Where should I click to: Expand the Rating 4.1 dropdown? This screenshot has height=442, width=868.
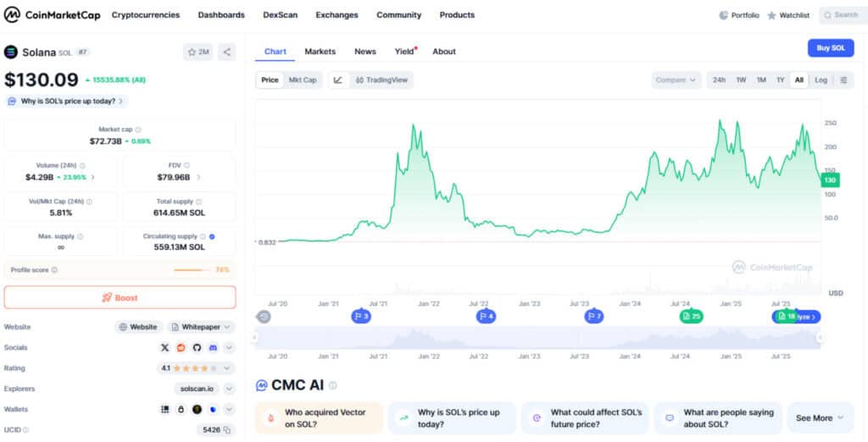click(197, 367)
